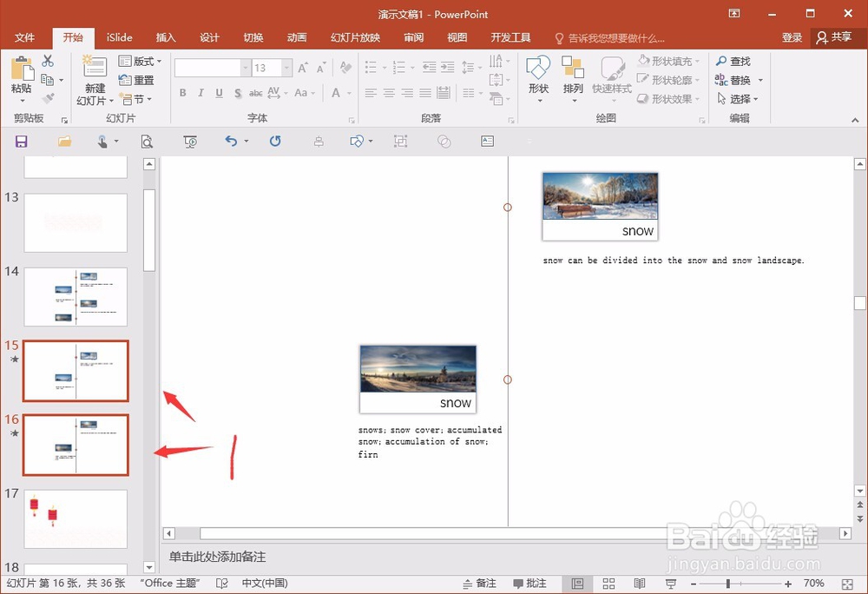Toggle Bold formatting
Image resolution: width=868 pixels, height=594 pixels.
[x=182, y=93]
